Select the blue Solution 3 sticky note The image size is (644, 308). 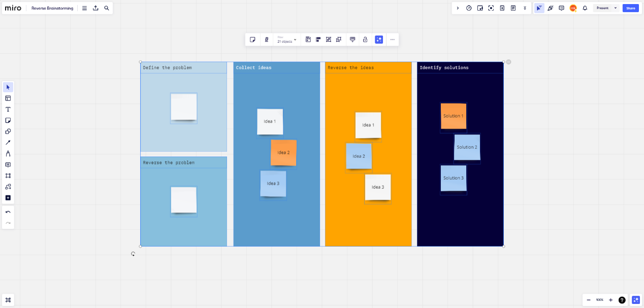[x=454, y=178]
